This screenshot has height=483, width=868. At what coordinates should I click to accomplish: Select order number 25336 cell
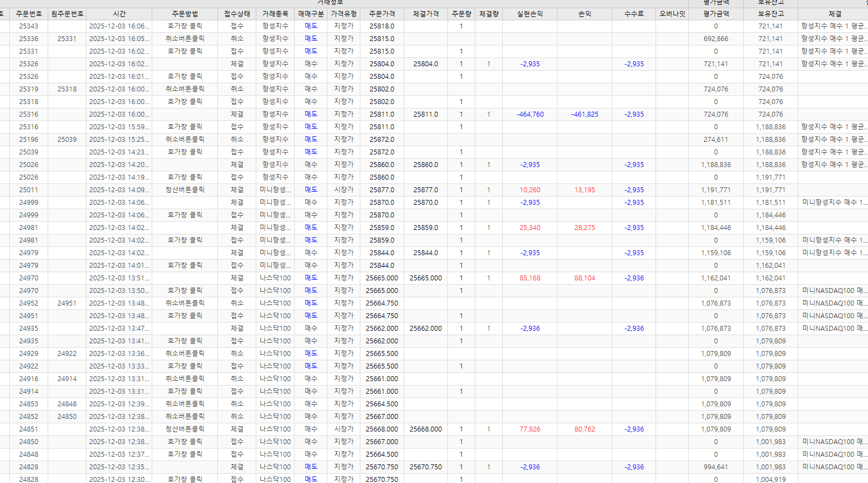[x=28, y=38]
